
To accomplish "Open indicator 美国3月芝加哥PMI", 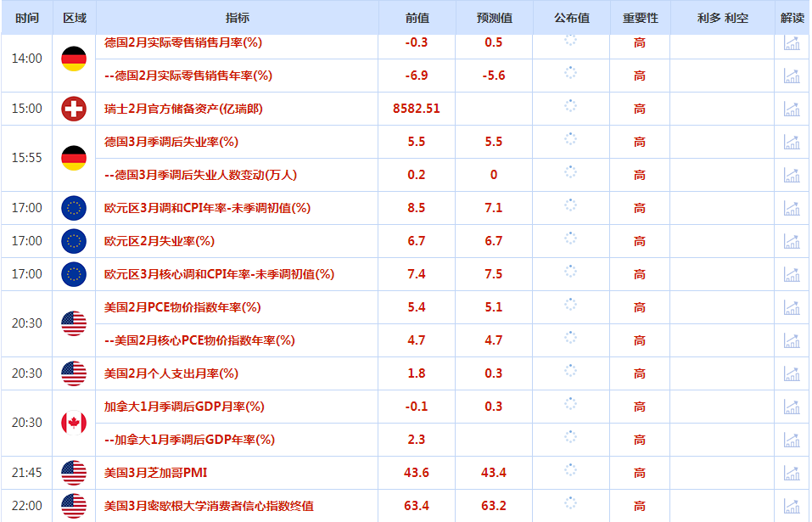I will tap(155, 473).
